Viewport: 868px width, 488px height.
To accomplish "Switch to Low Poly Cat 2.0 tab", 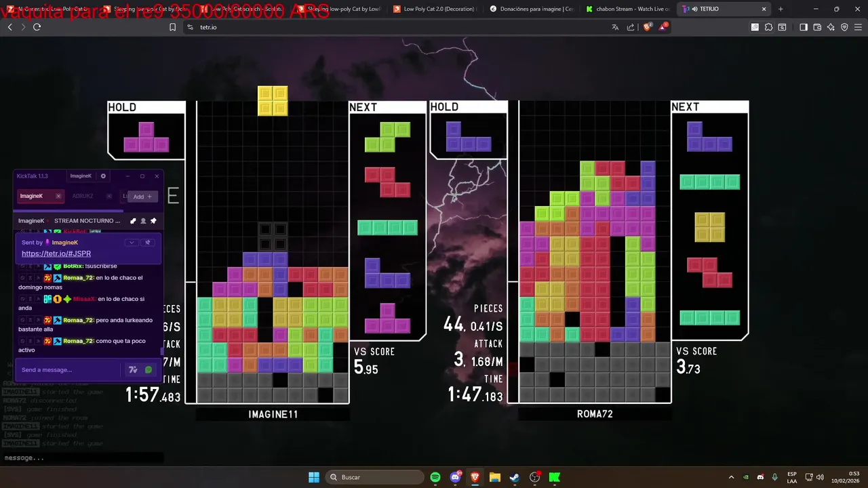I will tap(435, 9).
